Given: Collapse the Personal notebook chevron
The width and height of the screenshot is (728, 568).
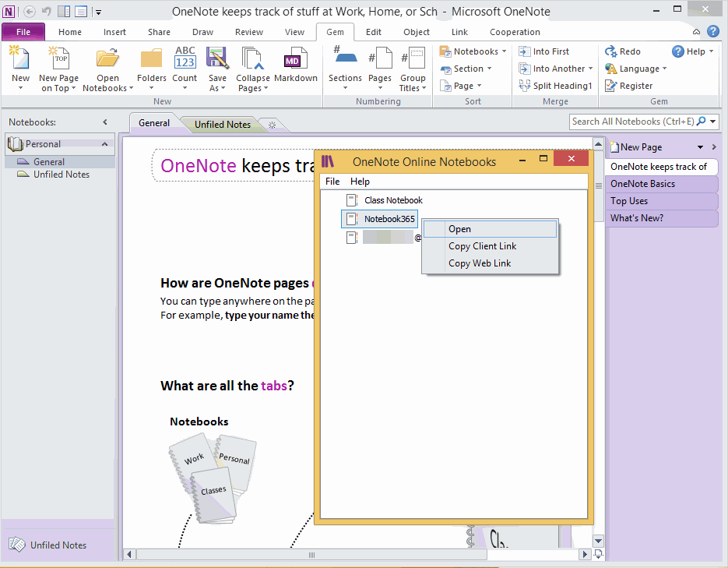Looking at the screenshot, I should coord(105,144).
